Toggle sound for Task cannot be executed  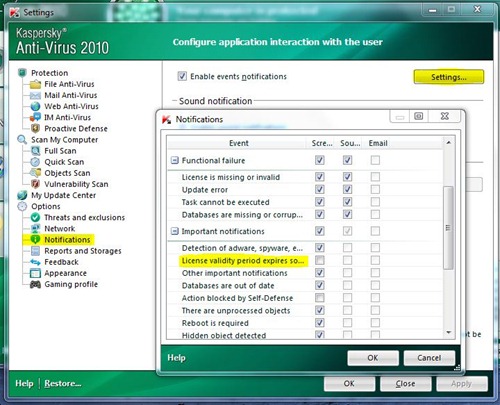pos(347,202)
